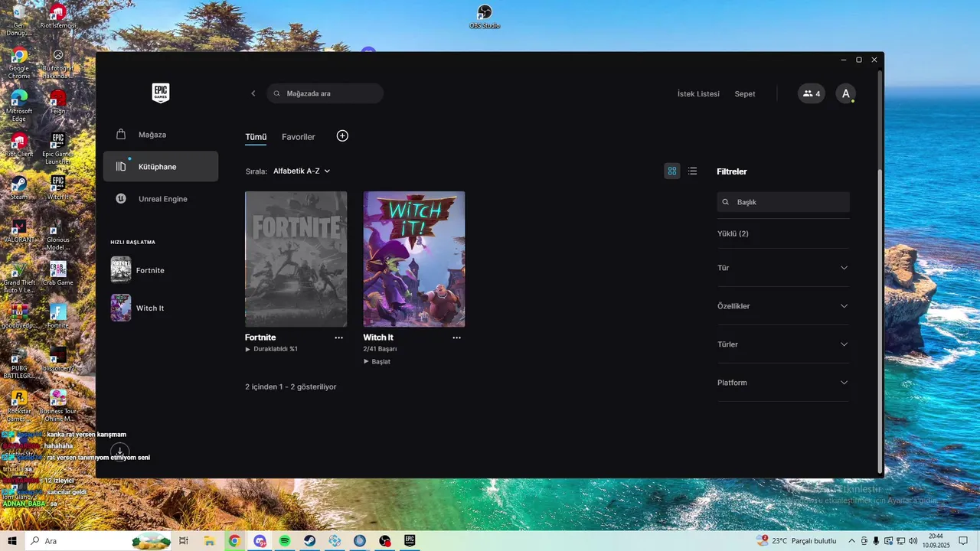
Task: Click the Fortnite game cover thumbnail
Action: click(x=296, y=259)
